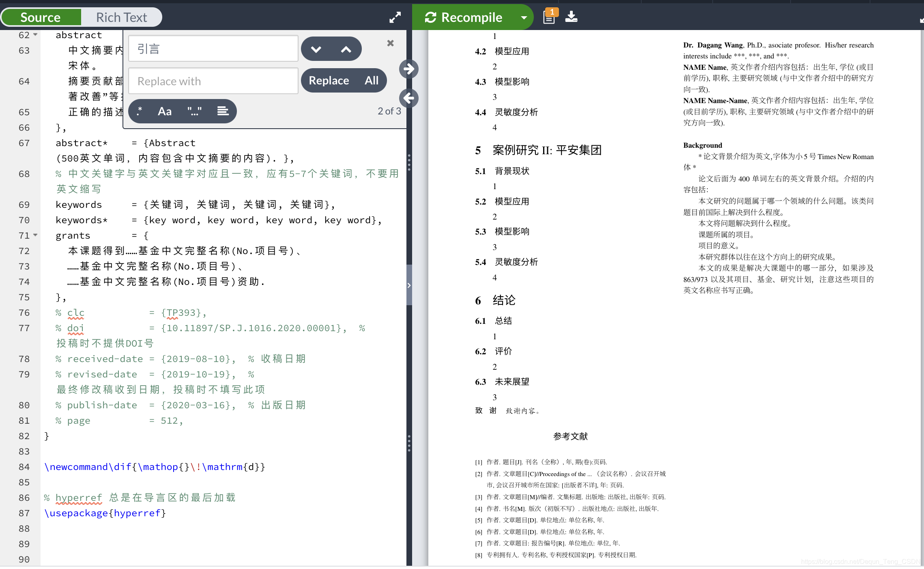Click line number 80 in gutter
The width and height of the screenshot is (924, 569).
[x=24, y=405]
